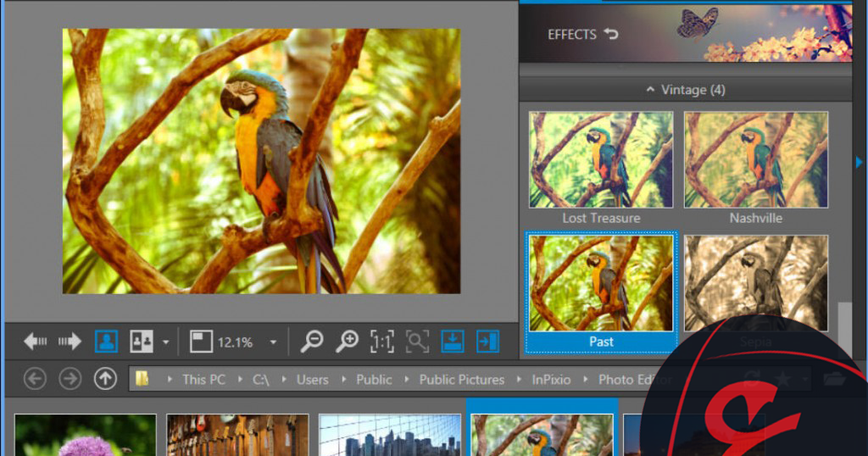The width and height of the screenshot is (868, 456).
Task: Expand the arrow before This PC
Action: (x=170, y=380)
